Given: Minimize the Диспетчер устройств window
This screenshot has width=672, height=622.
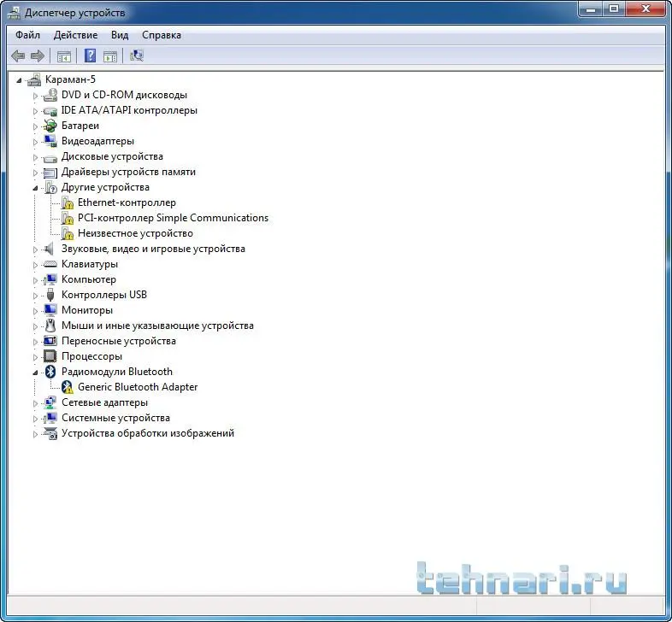Looking at the screenshot, I should point(592,9).
